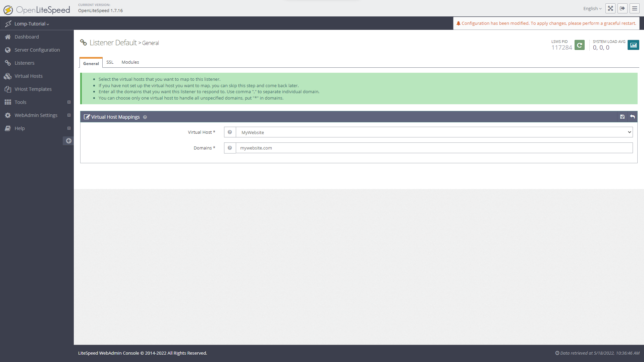644x362 pixels.
Task: Click the VHost Templates sidebar icon
Action: click(8, 89)
